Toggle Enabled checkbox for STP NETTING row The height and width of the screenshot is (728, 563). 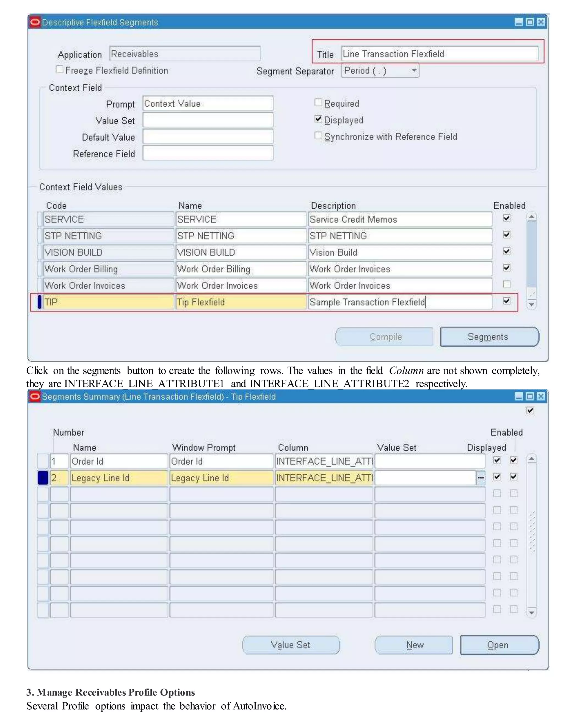point(506,235)
